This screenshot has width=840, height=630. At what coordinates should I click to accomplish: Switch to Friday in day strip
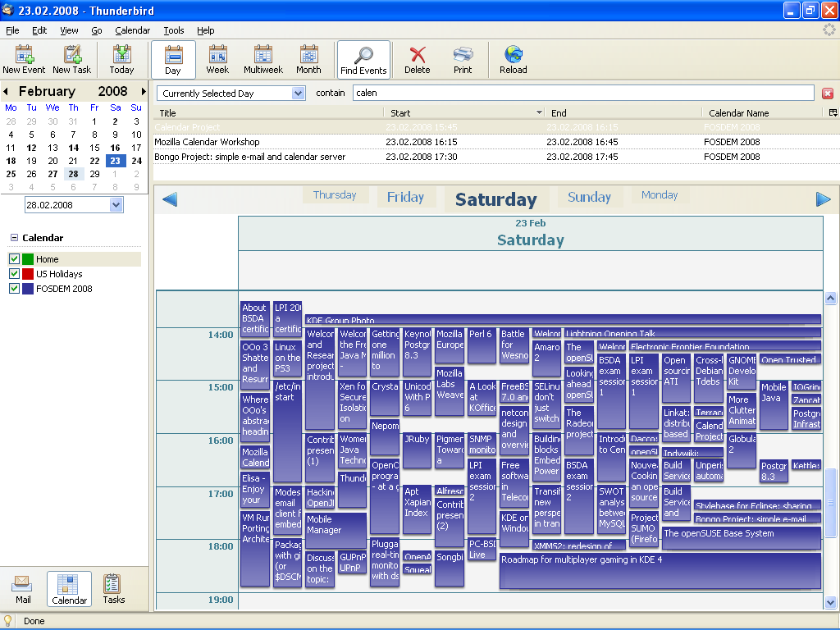405,197
